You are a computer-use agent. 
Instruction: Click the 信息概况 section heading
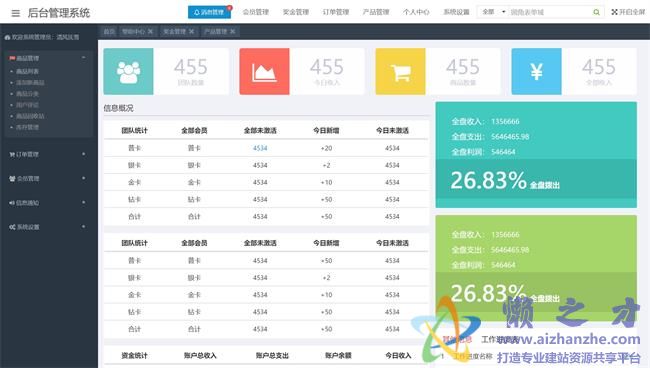coord(119,108)
